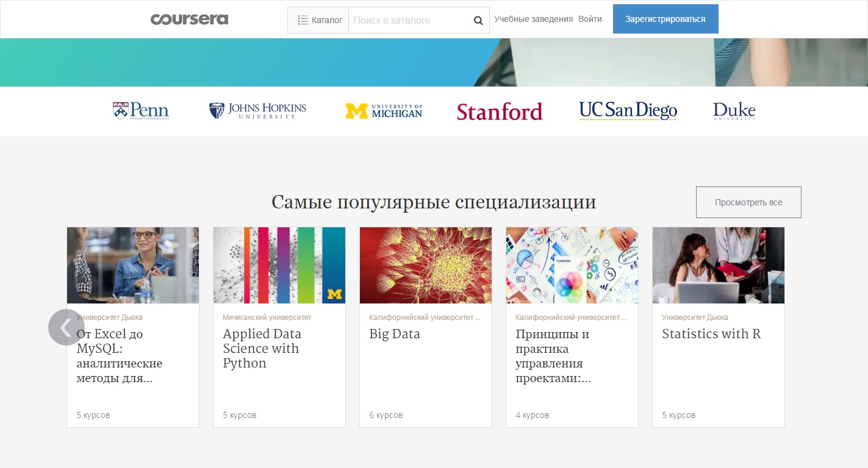
Task: Click the carousel left arrow
Action: 66,327
